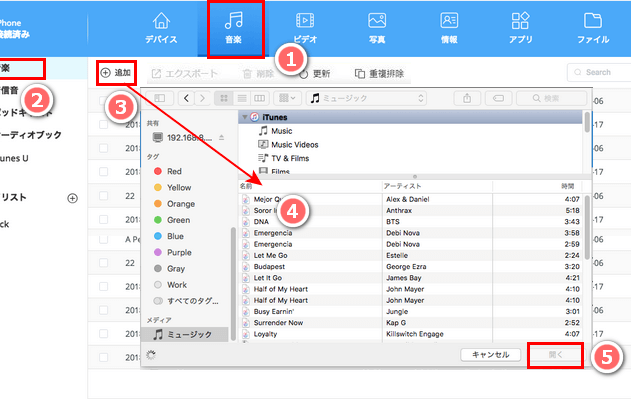Toggle the file dialog sidebar icon
The height and width of the screenshot is (399, 631).
pyautogui.click(x=160, y=98)
